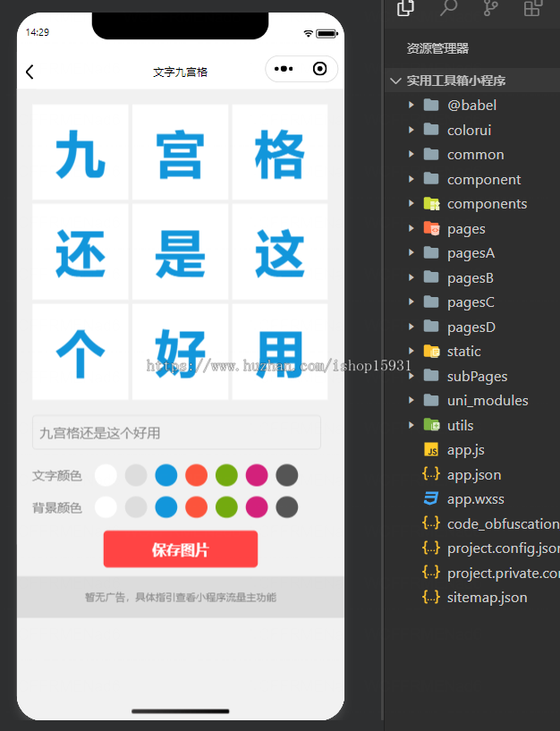Open the code_obfuscation config file name

click(504, 524)
